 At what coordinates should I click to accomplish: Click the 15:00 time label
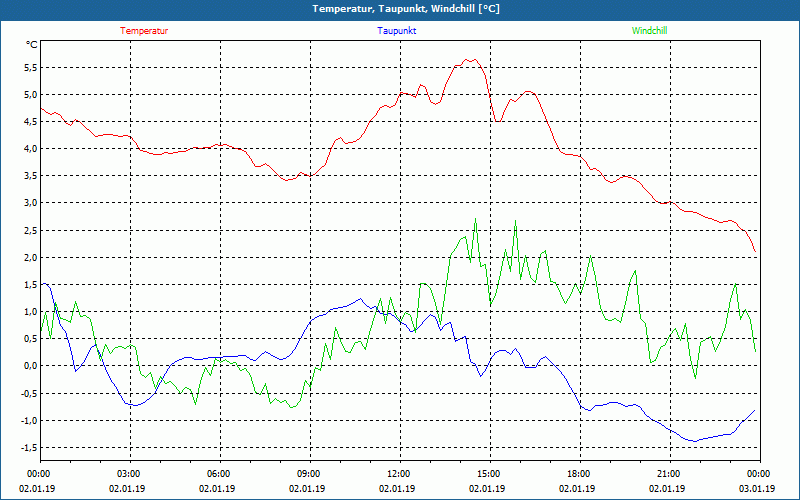coord(488,474)
